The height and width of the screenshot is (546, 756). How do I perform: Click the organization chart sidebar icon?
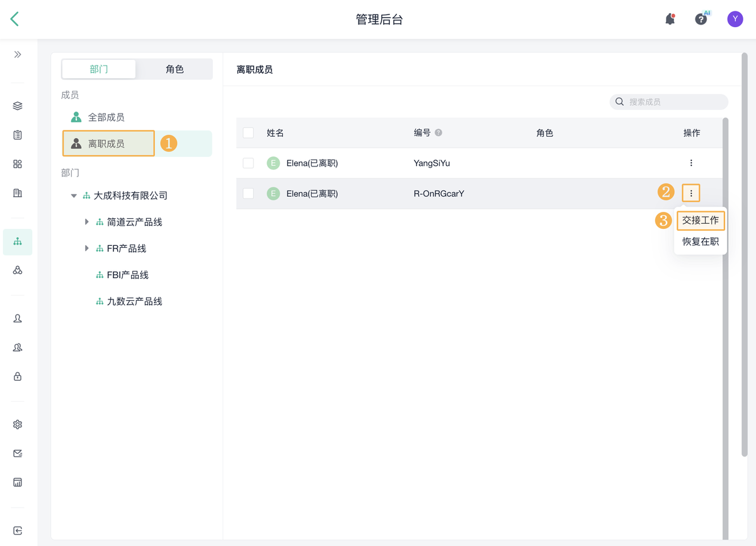[18, 241]
